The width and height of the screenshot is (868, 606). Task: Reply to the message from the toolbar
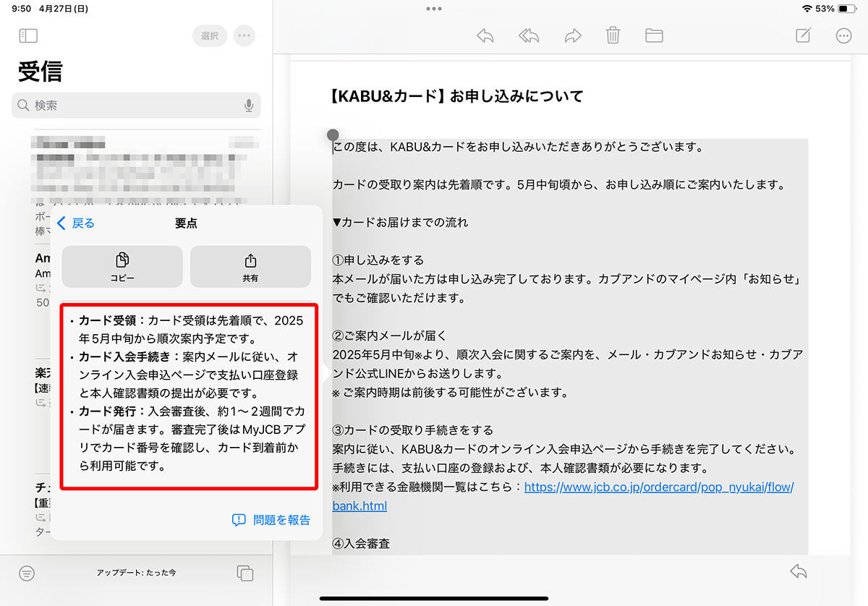point(485,35)
